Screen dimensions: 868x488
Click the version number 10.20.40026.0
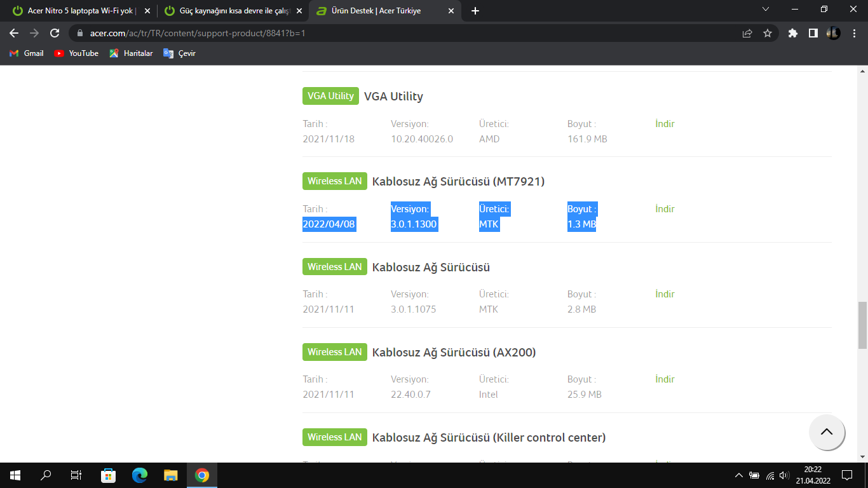[422, 139]
